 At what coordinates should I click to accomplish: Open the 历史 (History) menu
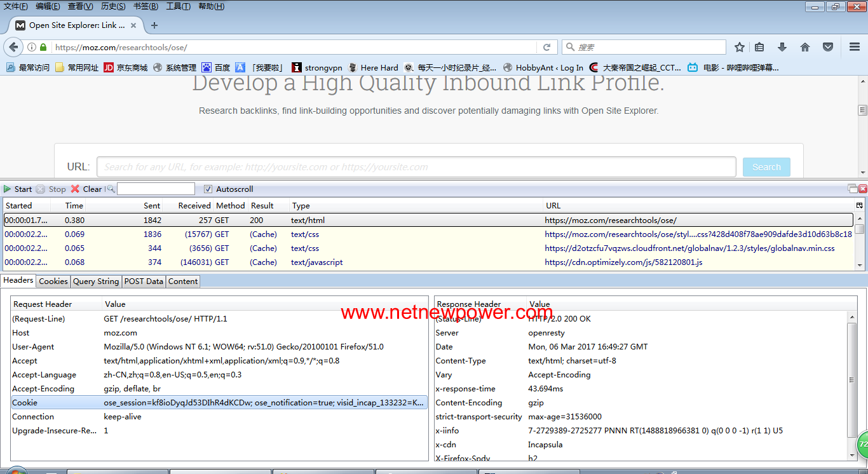coord(113,6)
